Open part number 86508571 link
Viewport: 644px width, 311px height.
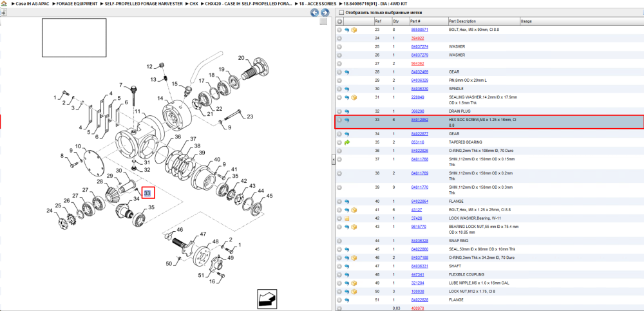coord(420,30)
